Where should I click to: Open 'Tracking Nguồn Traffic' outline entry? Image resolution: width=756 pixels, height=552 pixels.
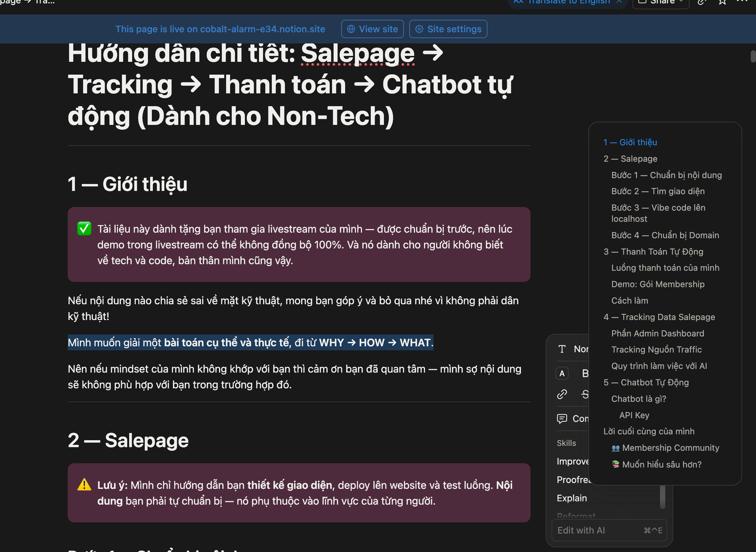tap(656, 349)
